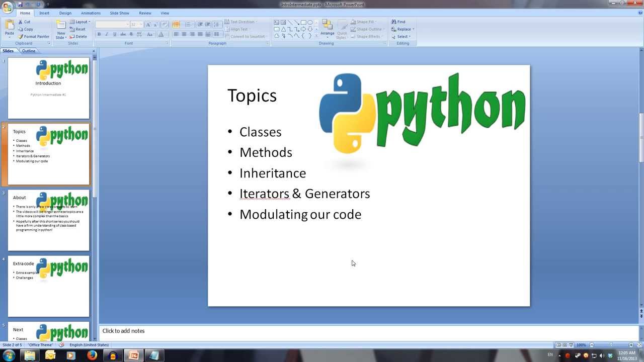This screenshot has width=644, height=362.
Task: Open the Arrange dropdown
Action: point(327,29)
